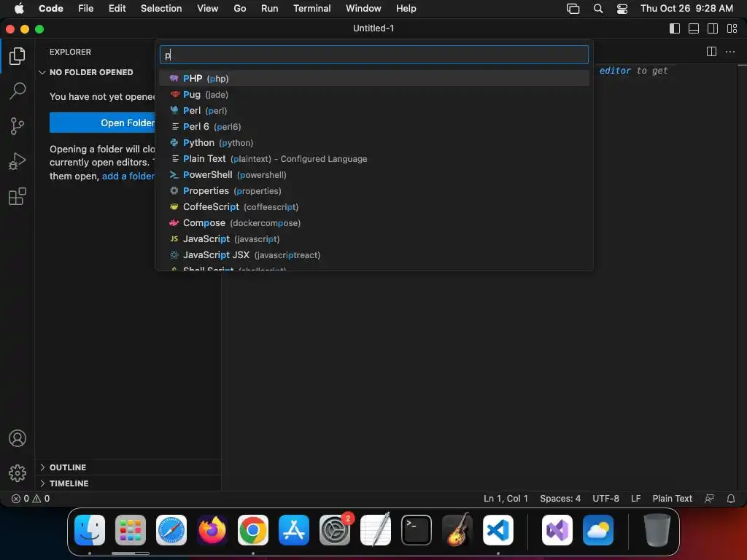Open the Terminal menu
The image size is (747, 560).
click(x=311, y=9)
